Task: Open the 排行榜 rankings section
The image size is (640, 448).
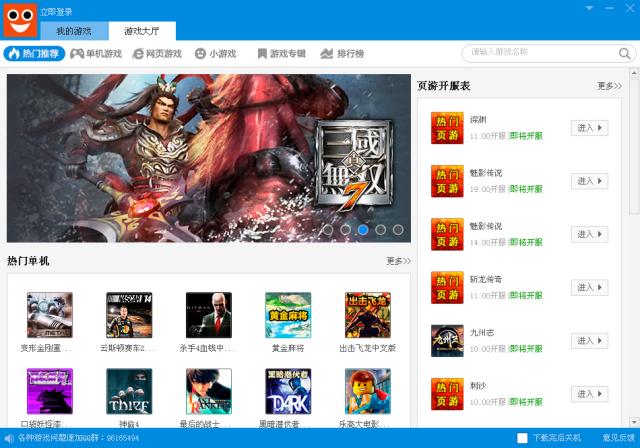Action: pyautogui.click(x=342, y=53)
